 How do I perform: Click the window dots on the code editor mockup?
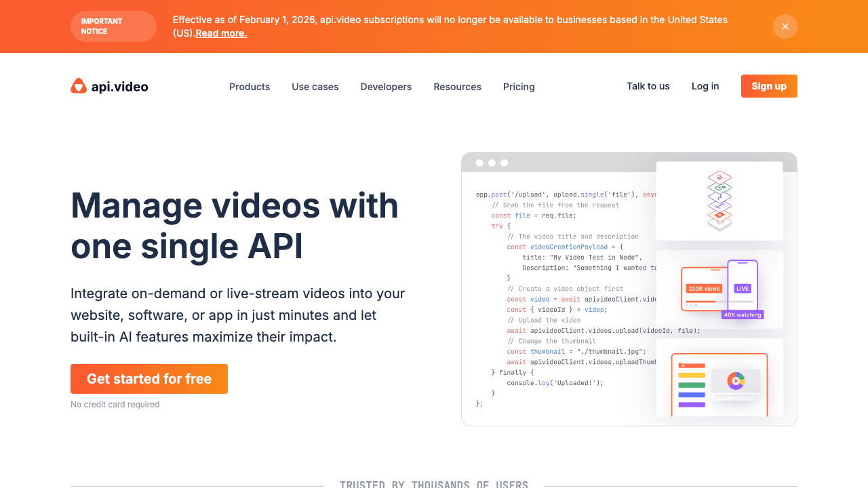point(492,163)
